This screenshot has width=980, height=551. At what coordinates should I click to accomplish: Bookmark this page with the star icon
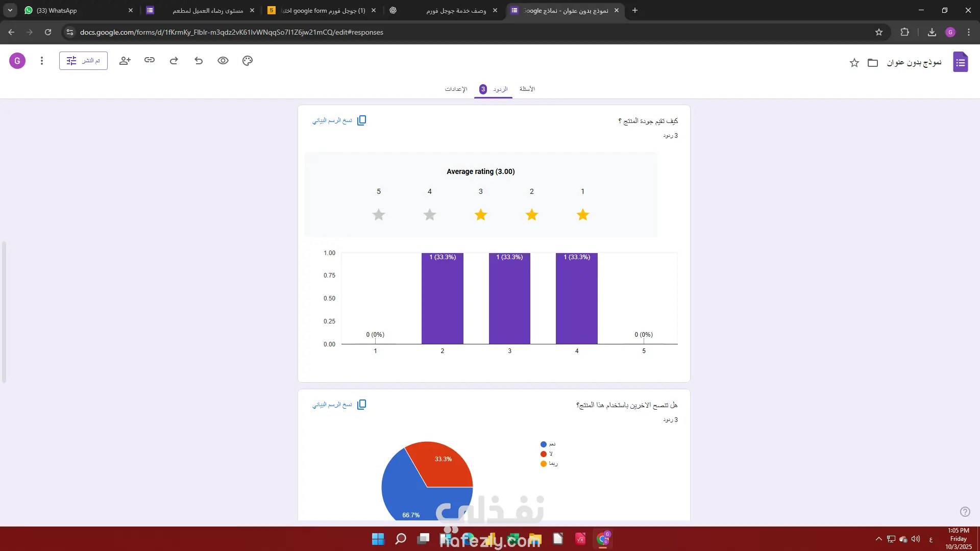pos(879,32)
